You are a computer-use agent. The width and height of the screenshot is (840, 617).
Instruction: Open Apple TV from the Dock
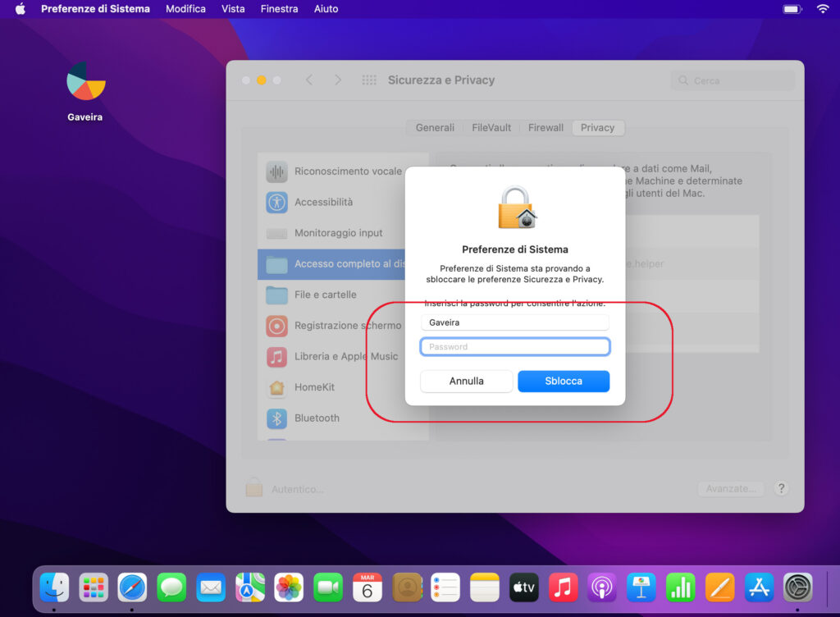[x=524, y=587]
